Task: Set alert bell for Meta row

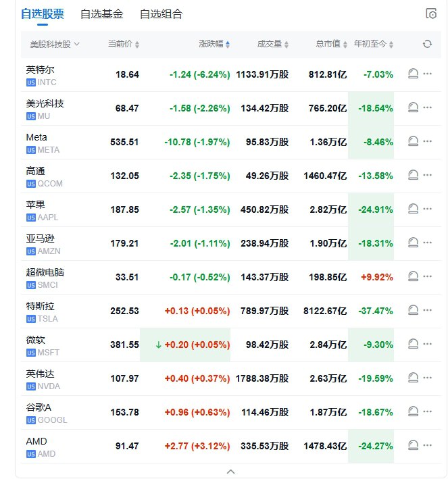Action: coord(413,141)
